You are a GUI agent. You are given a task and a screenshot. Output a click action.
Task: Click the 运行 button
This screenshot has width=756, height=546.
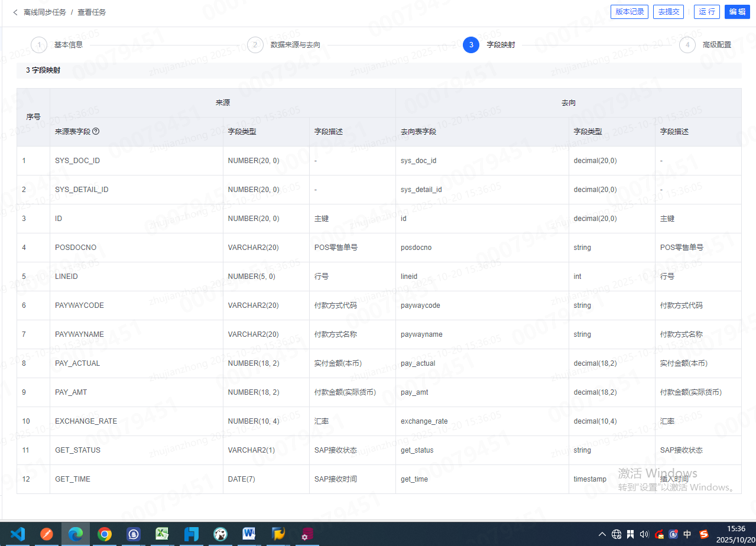(x=706, y=12)
